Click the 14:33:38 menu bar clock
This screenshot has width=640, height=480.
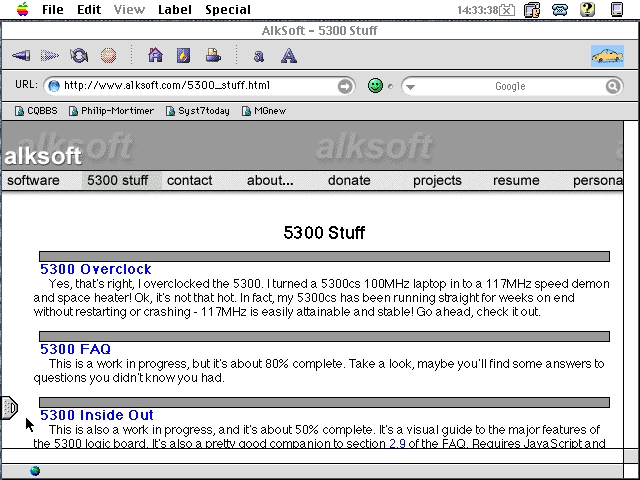(478, 10)
